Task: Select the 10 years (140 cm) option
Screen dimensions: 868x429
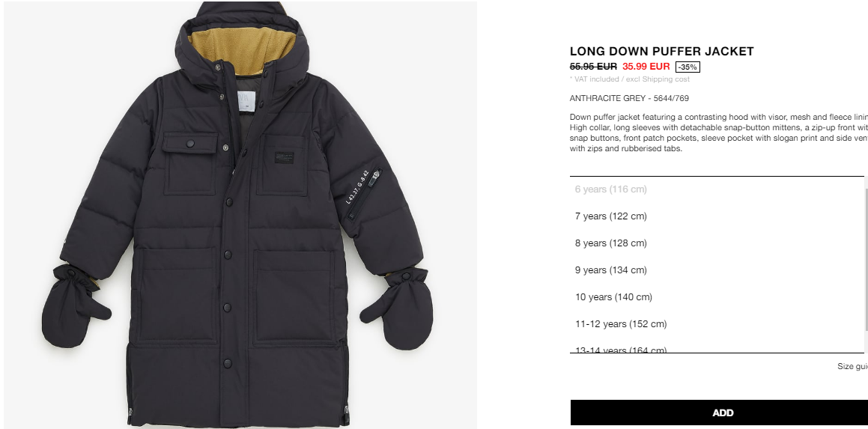Action: 717,297
